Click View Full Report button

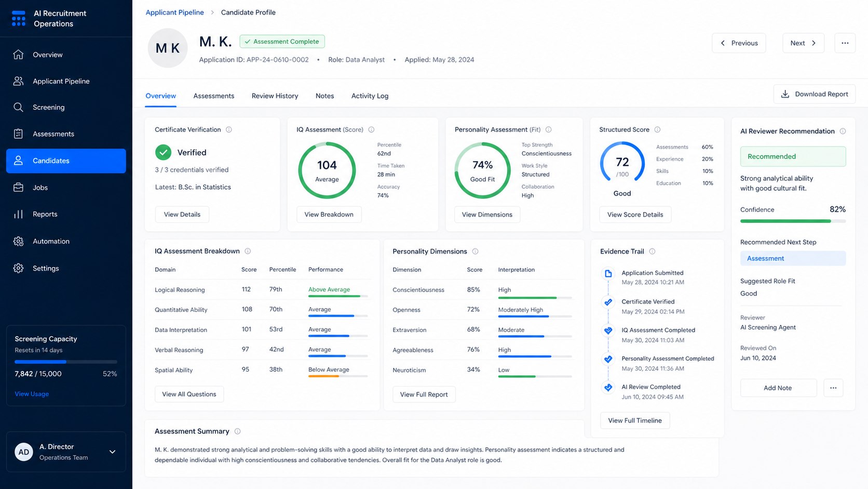(x=424, y=394)
